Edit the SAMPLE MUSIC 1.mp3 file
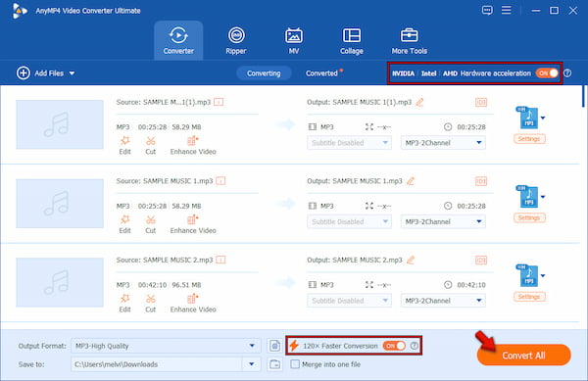This screenshot has height=381, width=588. point(124,224)
